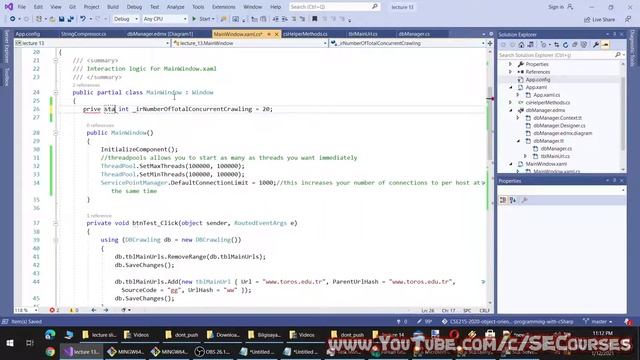The width and height of the screenshot is (640, 360).
Task: Click Properties panel Alphabetical sort icon
Action: (x=513, y=200)
